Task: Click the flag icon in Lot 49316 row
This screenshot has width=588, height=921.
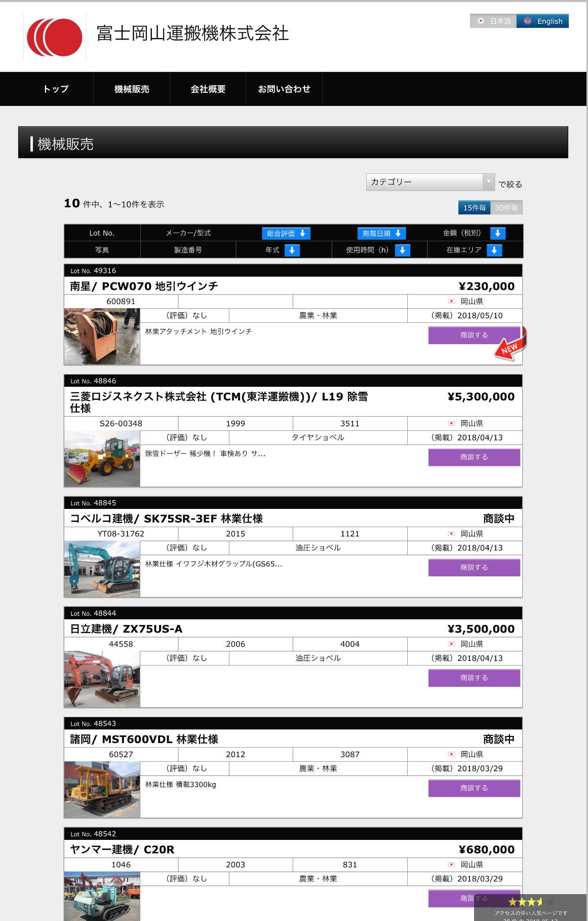Action: pyautogui.click(x=451, y=301)
